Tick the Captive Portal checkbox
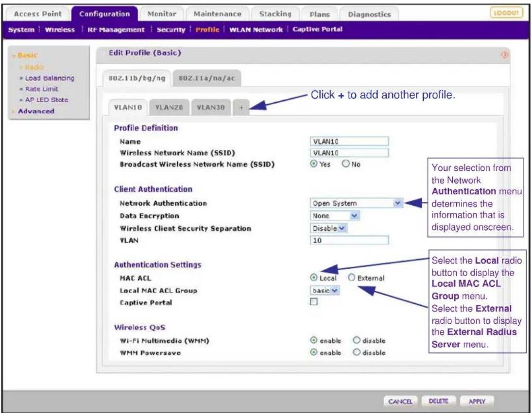The width and height of the screenshot is (532, 413). point(314,301)
